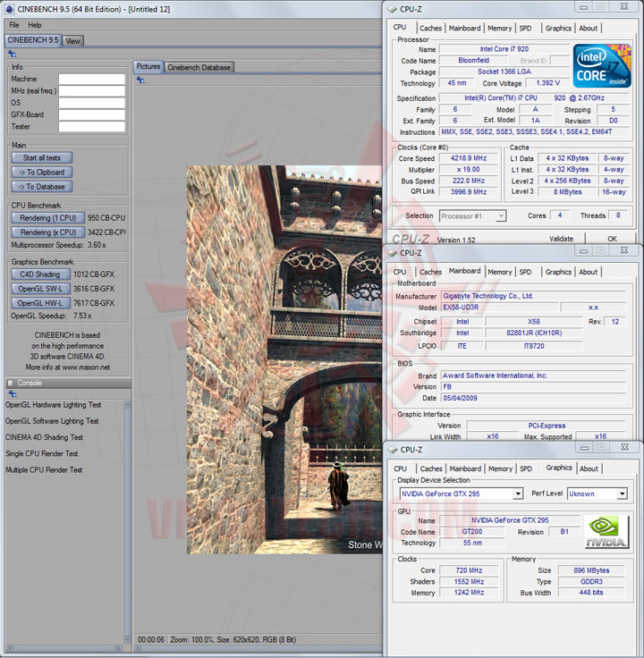Open SPD tab in top CPU-Z window

[525, 28]
